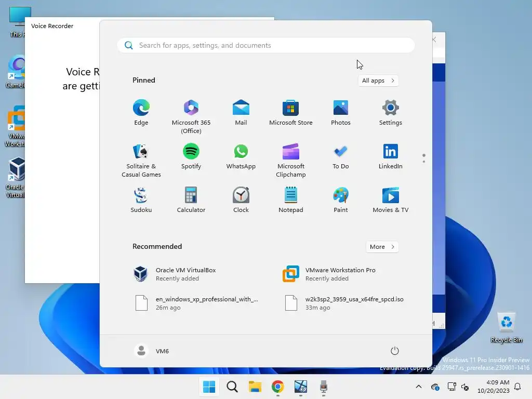The height and width of the screenshot is (399, 532).
Task: Open Movies & TV app
Action: 391,200
